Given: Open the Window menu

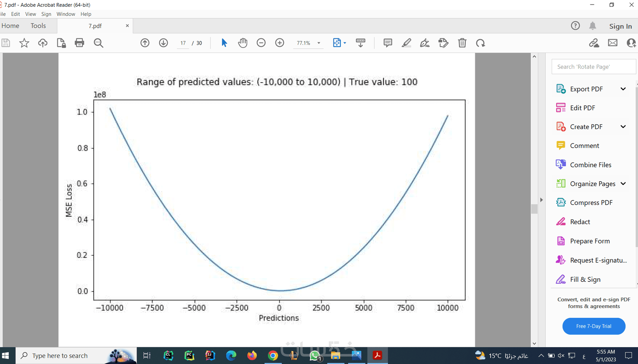Looking at the screenshot, I should pyautogui.click(x=66, y=14).
